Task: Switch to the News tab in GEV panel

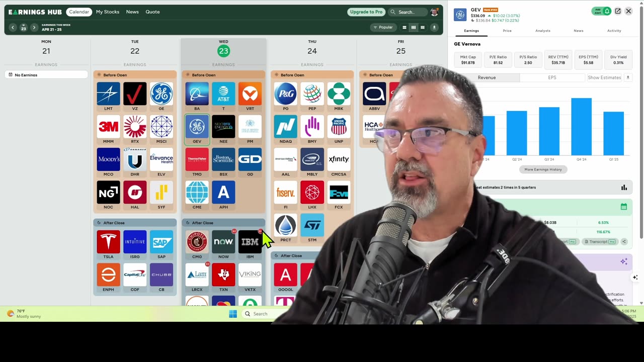Action: (x=579, y=31)
